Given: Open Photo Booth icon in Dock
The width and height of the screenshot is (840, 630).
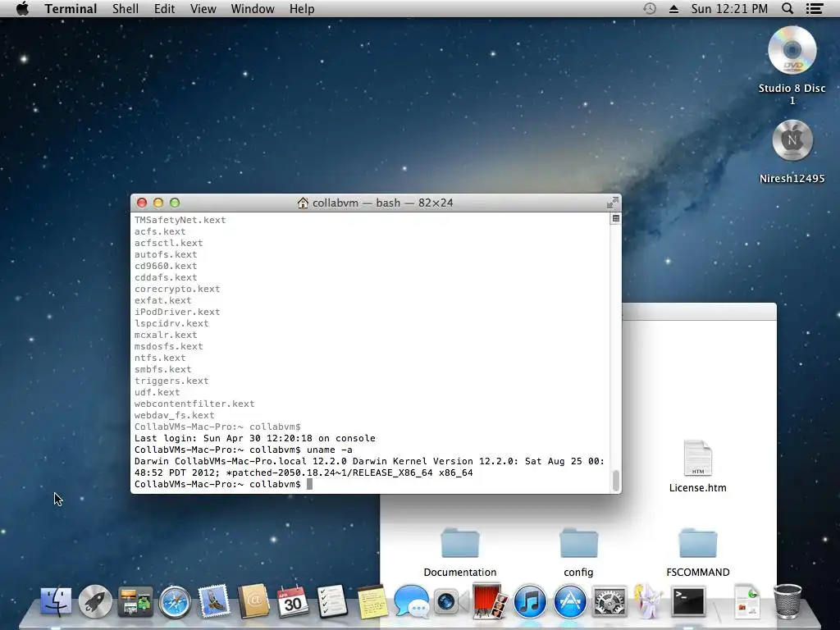Looking at the screenshot, I should [490, 601].
